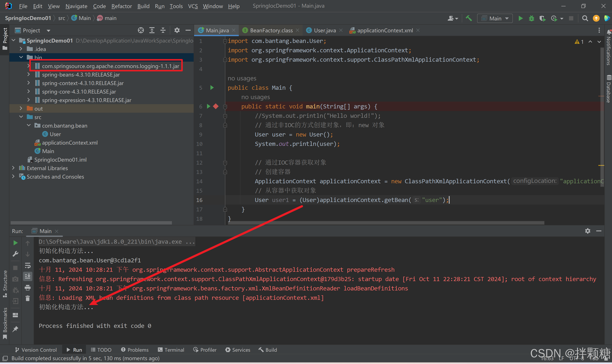Viewport: 612px width, 364px height.
Task: Click the Build project hammer icon
Action: point(469,19)
